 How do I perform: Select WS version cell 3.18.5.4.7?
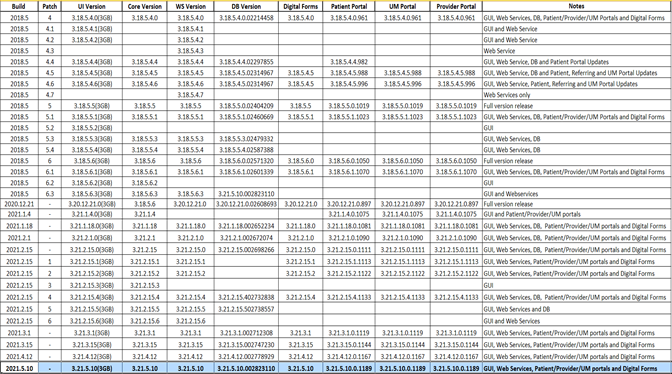pyautogui.click(x=191, y=95)
